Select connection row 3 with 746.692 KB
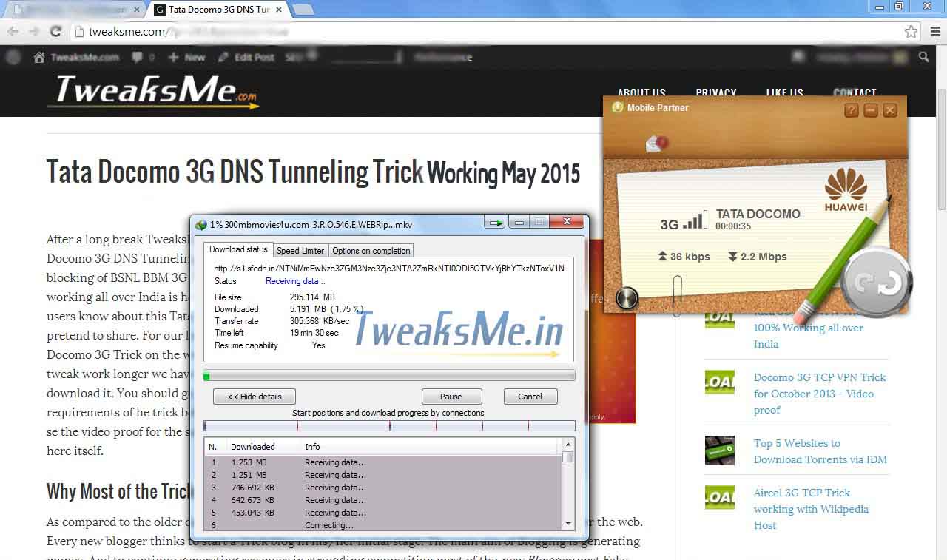The height and width of the screenshot is (560, 947). [x=383, y=488]
